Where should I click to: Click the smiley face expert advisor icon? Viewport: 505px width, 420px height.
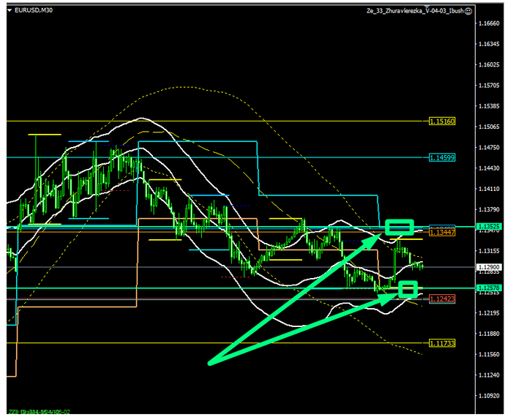(x=469, y=11)
